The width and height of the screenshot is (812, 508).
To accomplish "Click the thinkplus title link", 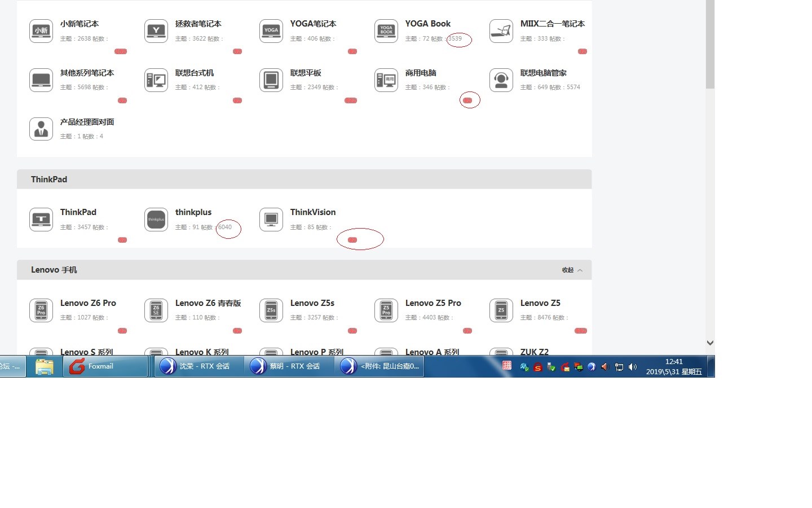I will [x=193, y=212].
